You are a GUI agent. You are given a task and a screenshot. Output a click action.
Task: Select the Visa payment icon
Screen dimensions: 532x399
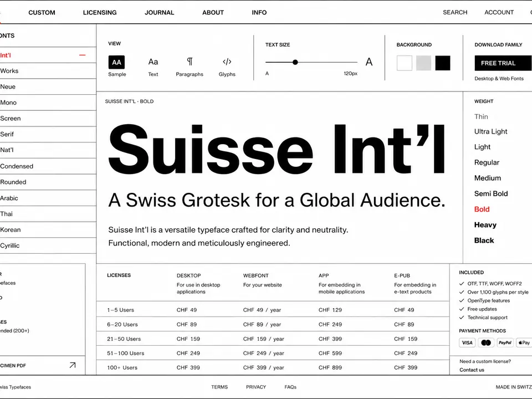[467, 342]
